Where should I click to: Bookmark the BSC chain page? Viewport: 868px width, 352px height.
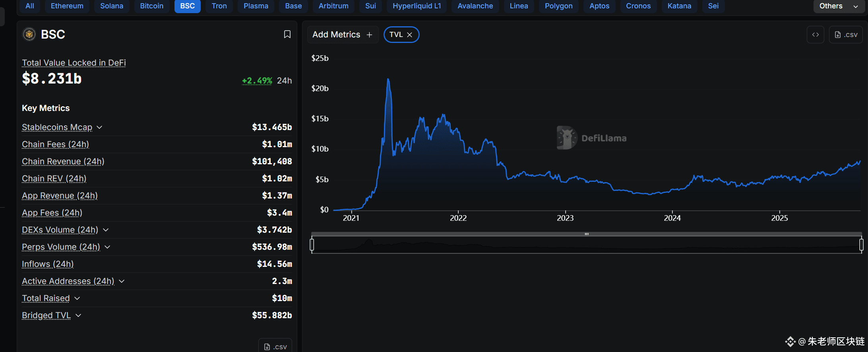(287, 35)
